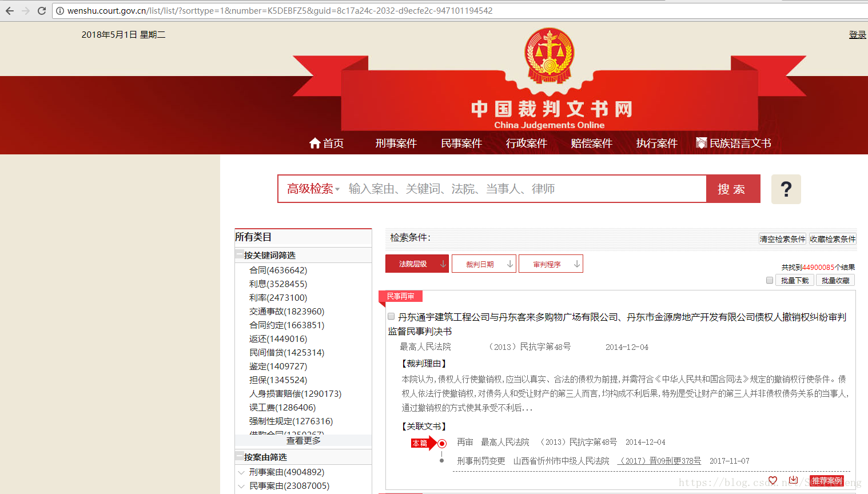Click the 民事再审 case type tag
Viewport: 868px width, 494px height.
(400, 296)
